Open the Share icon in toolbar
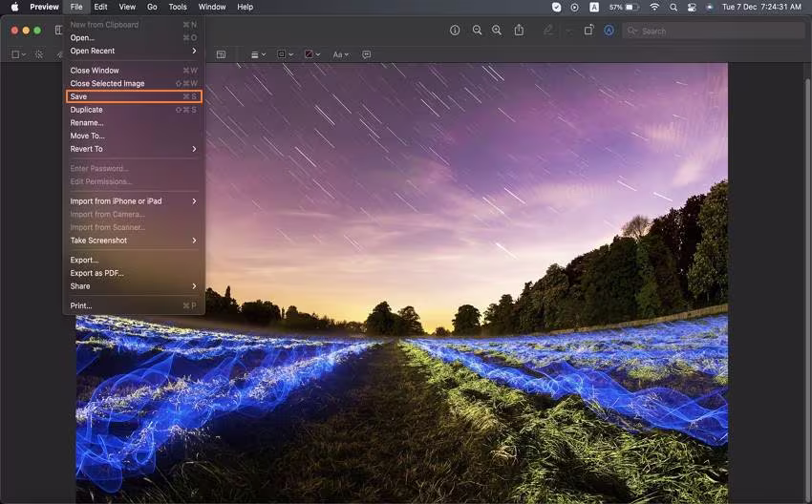The height and width of the screenshot is (504, 812). (519, 31)
